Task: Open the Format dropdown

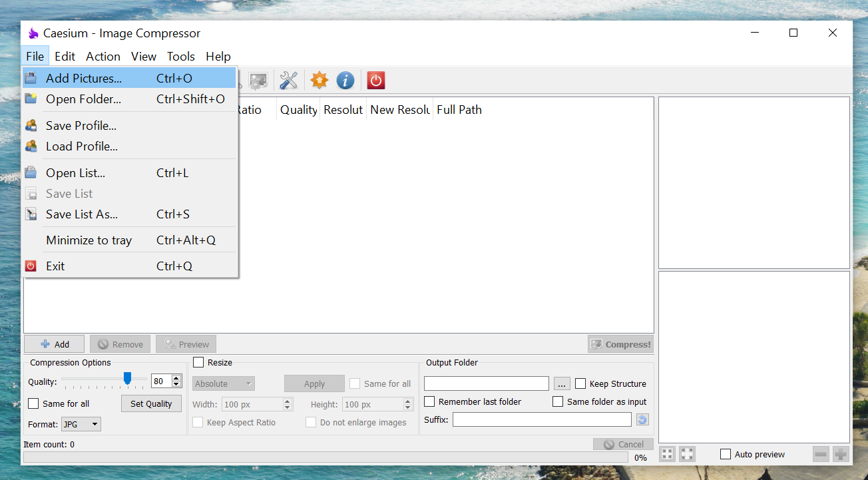Action: pyautogui.click(x=81, y=424)
